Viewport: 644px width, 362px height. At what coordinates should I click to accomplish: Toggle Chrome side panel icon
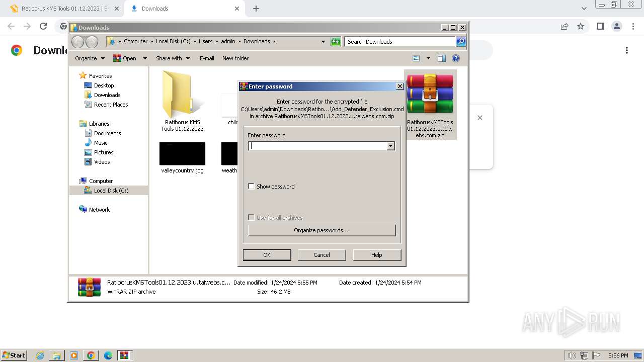point(600,26)
